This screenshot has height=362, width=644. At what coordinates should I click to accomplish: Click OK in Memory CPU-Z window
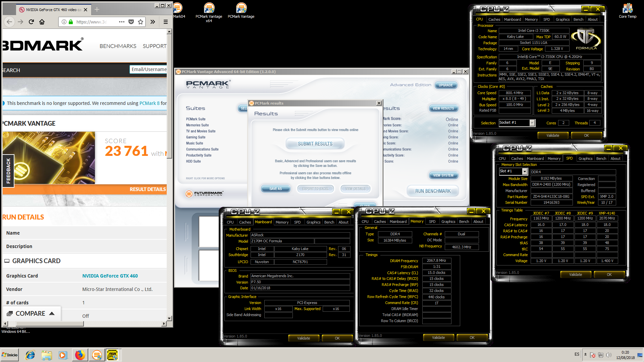472,338
